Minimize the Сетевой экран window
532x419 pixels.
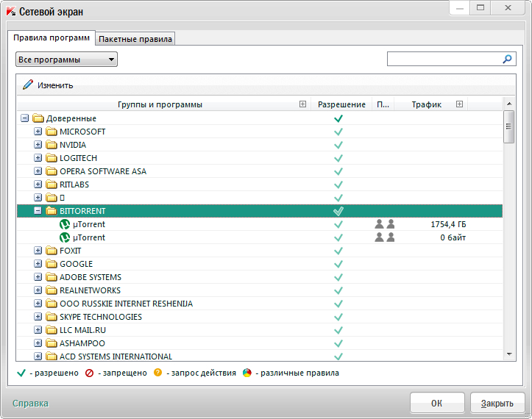pos(460,8)
